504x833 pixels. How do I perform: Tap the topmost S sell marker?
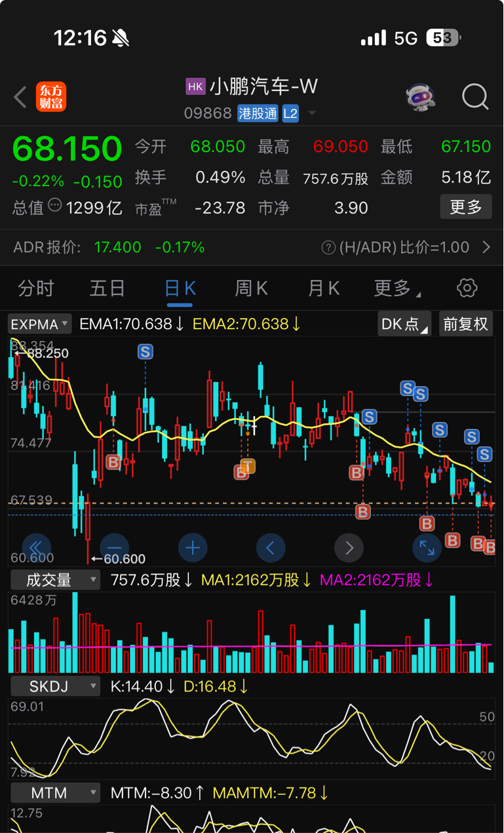145,352
